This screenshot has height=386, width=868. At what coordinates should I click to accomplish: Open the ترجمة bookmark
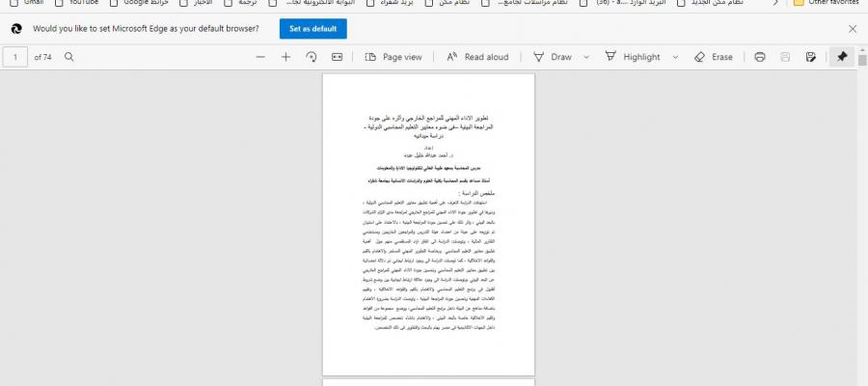pyautogui.click(x=240, y=3)
